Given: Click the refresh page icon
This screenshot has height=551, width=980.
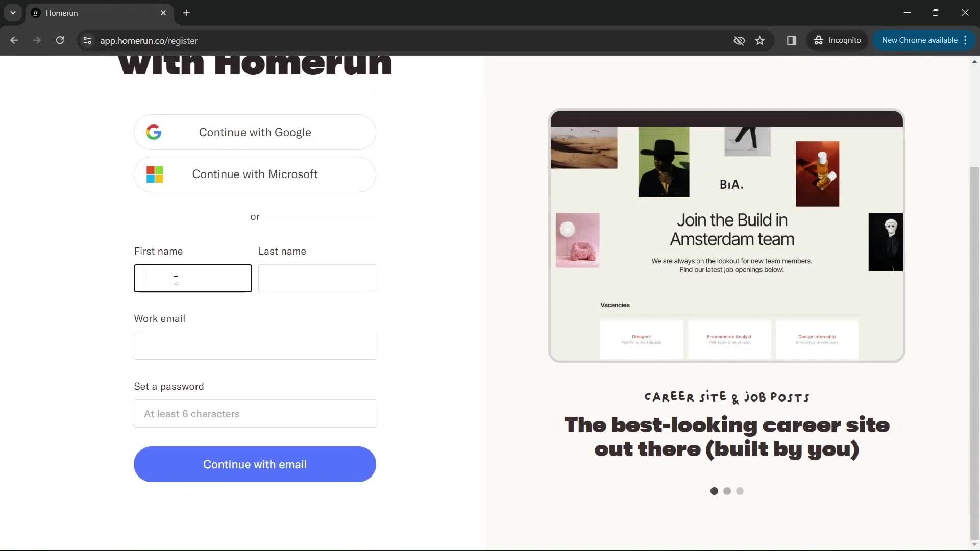Looking at the screenshot, I should click(61, 40).
